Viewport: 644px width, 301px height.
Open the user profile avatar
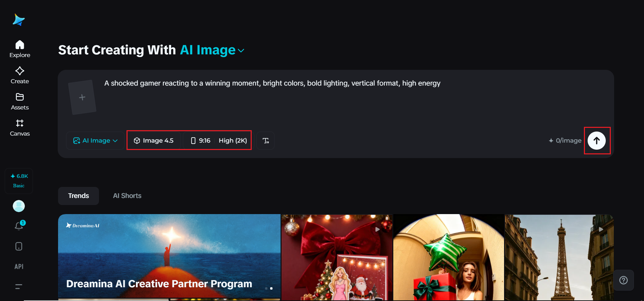point(19,206)
